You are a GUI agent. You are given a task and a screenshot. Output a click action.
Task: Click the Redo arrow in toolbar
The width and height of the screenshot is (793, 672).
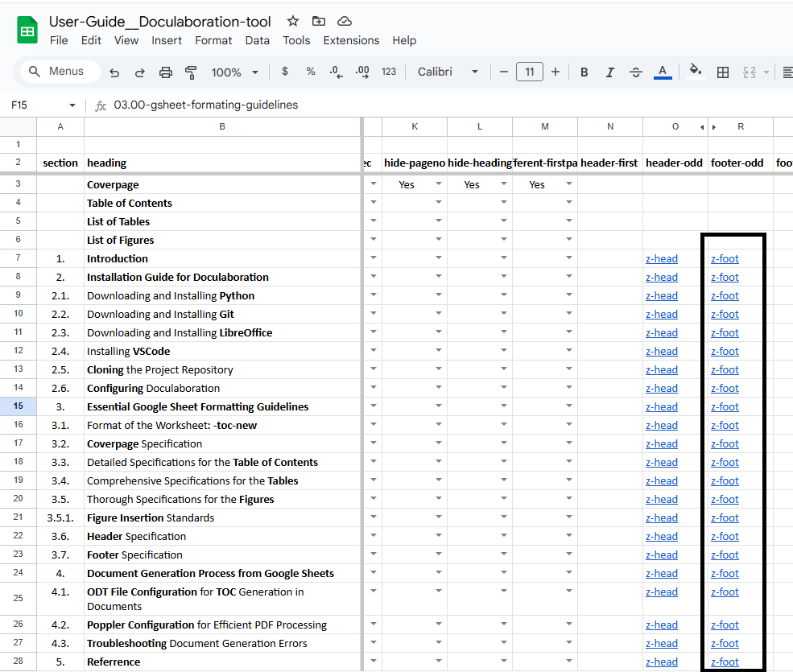point(139,72)
